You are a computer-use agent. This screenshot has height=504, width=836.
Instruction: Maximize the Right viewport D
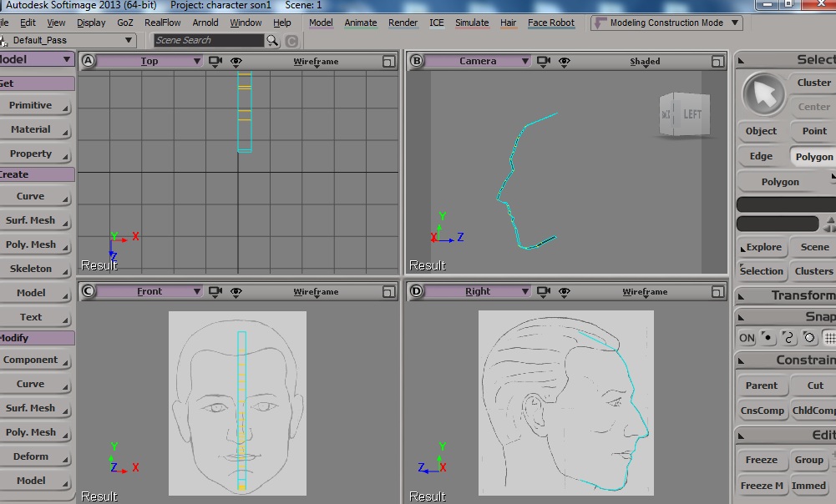[x=717, y=292]
